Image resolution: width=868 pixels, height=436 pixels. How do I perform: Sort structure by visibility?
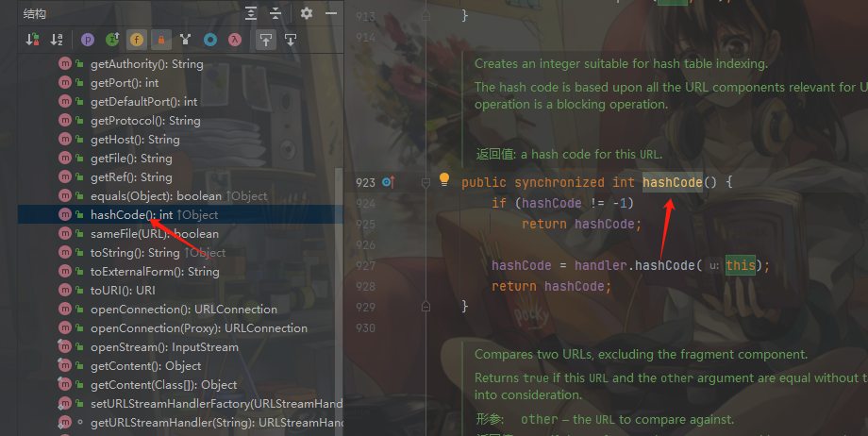click(32, 40)
